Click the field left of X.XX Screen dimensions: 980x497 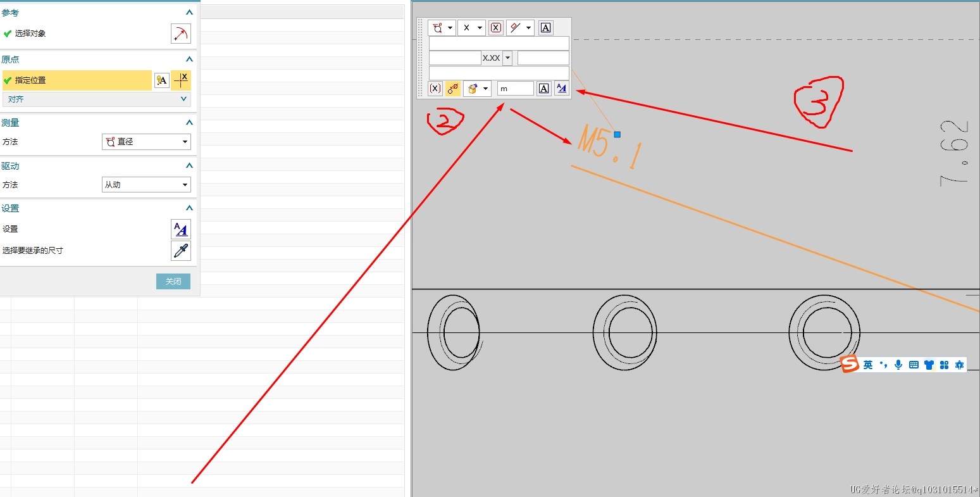455,58
